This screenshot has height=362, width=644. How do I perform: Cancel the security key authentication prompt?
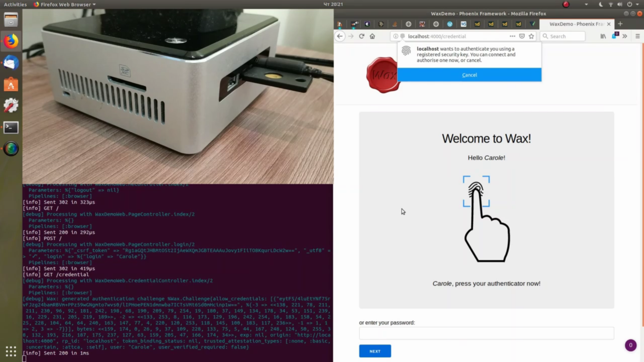coord(469,75)
